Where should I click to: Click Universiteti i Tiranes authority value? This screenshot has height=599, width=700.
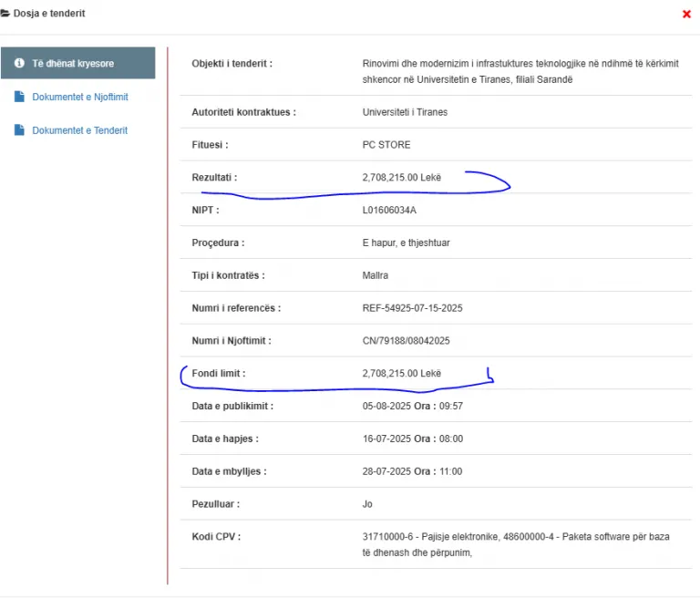[x=405, y=112]
